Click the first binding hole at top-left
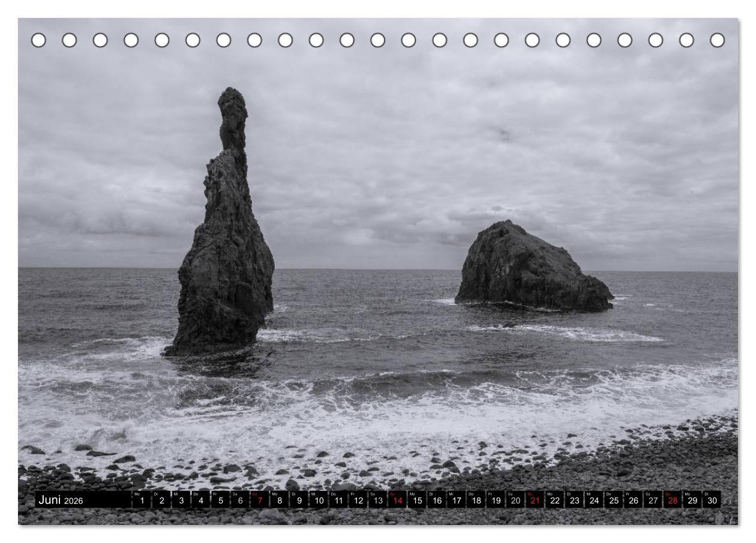This screenshot has height=543, width=756. click(38, 40)
